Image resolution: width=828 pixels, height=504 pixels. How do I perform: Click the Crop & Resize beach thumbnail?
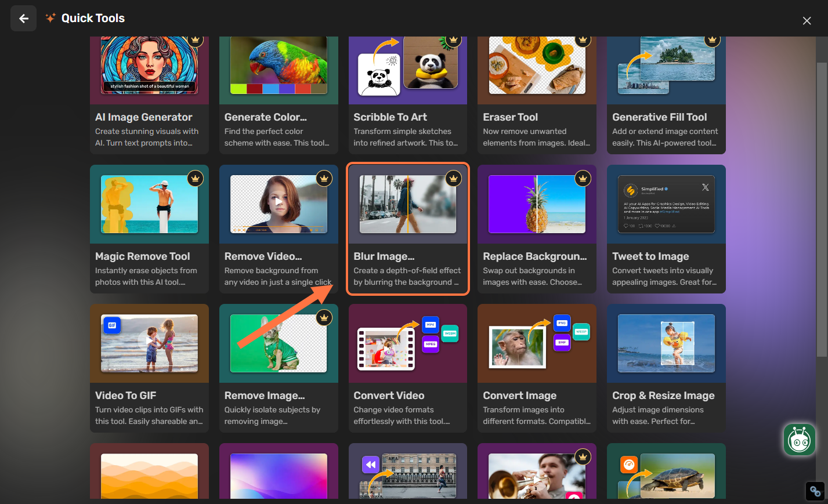[666, 343]
